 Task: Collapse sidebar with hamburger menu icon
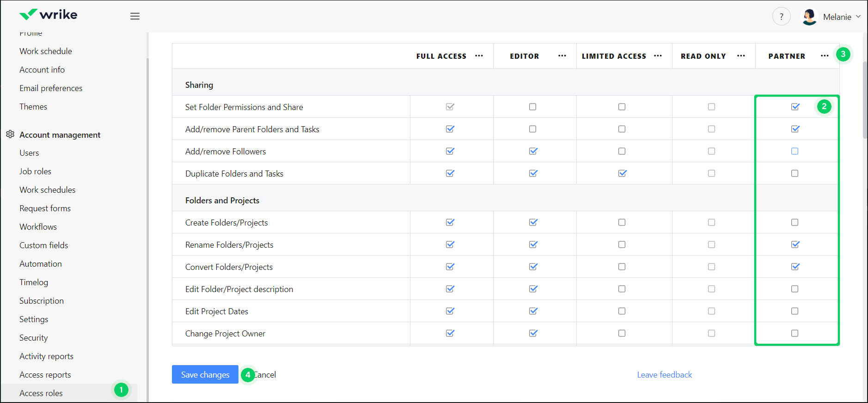coord(135,16)
